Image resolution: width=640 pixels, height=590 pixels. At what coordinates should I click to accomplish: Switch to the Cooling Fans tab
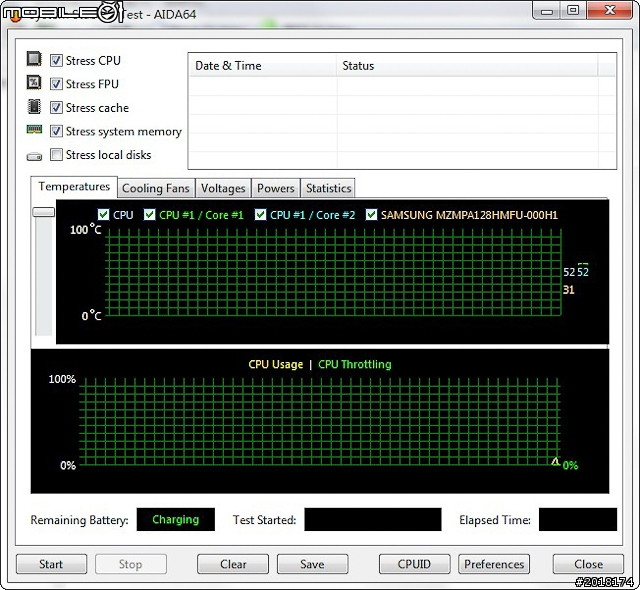point(155,188)
